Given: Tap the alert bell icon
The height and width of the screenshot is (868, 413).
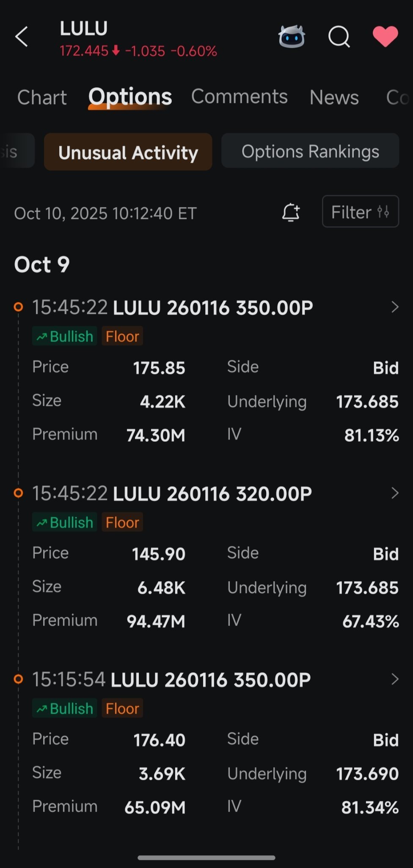Looking at the screenshot, I should click(291, 212).
